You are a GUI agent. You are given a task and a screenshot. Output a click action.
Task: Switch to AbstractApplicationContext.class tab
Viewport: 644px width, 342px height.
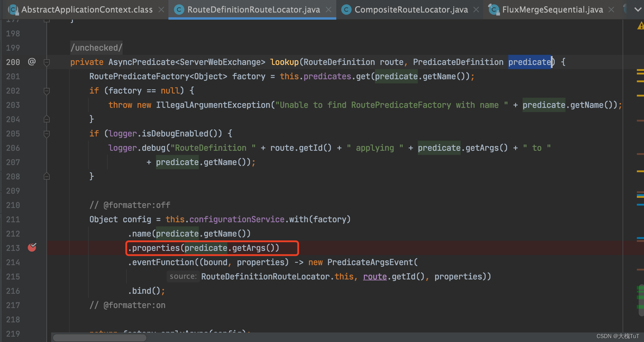[87, 10]
